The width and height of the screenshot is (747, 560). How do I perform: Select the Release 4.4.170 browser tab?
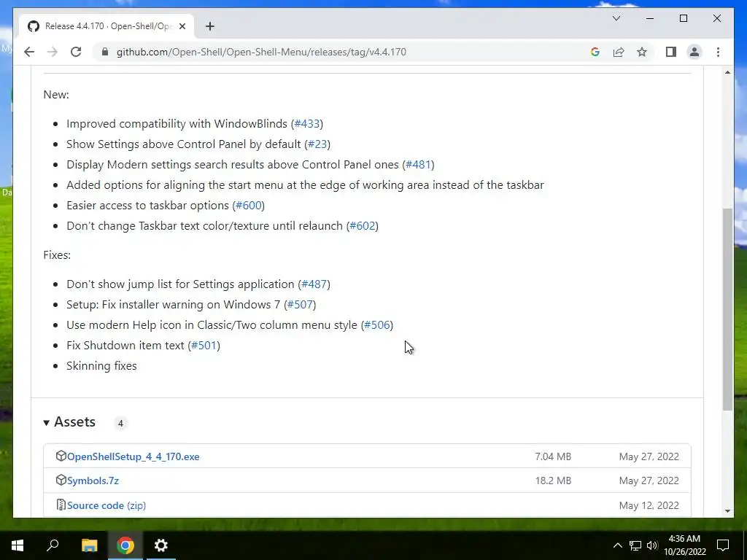click(106, 26)
